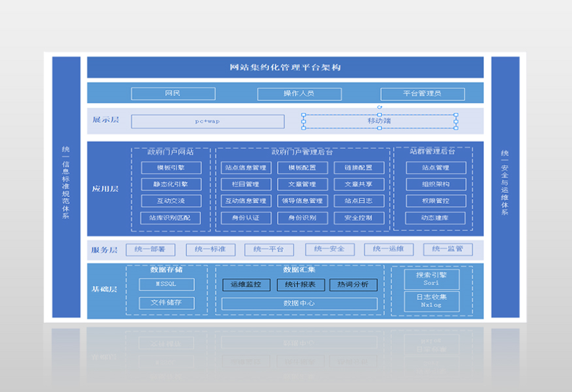Click the rotation handle above 移动端 box

tap(379, 107)
